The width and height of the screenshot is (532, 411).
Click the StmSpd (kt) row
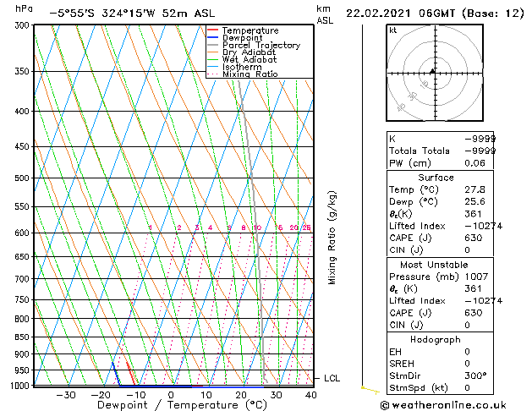pyautogui.click(x=440, y=387)
